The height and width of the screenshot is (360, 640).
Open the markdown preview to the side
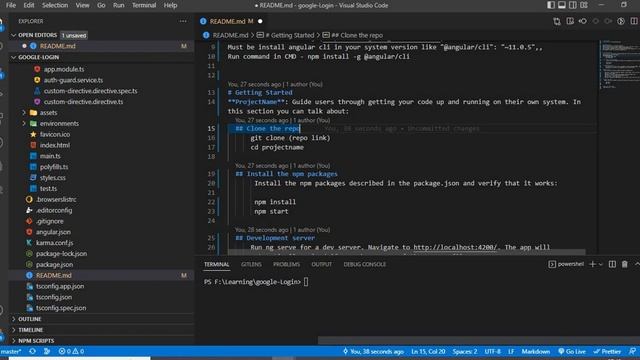pos(570,21)
